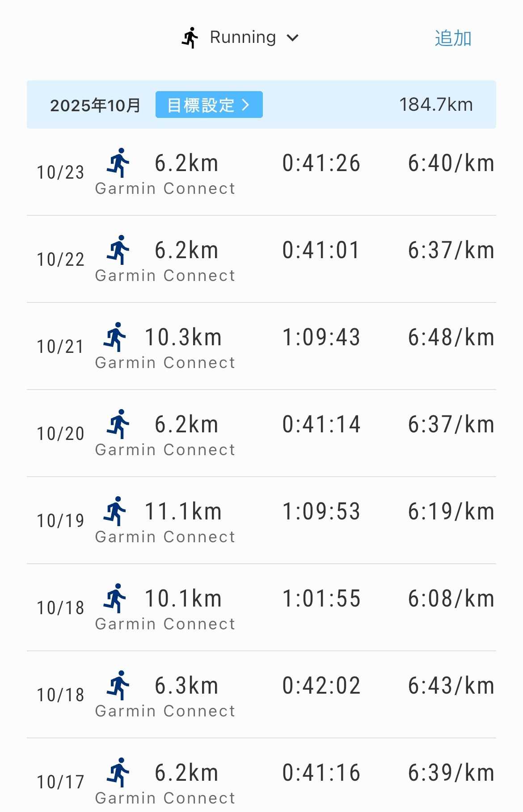Click runner icon on the 10/23 entry
Image resolution: width=523 pixels, height=812 pixels.
coord(118,163)
